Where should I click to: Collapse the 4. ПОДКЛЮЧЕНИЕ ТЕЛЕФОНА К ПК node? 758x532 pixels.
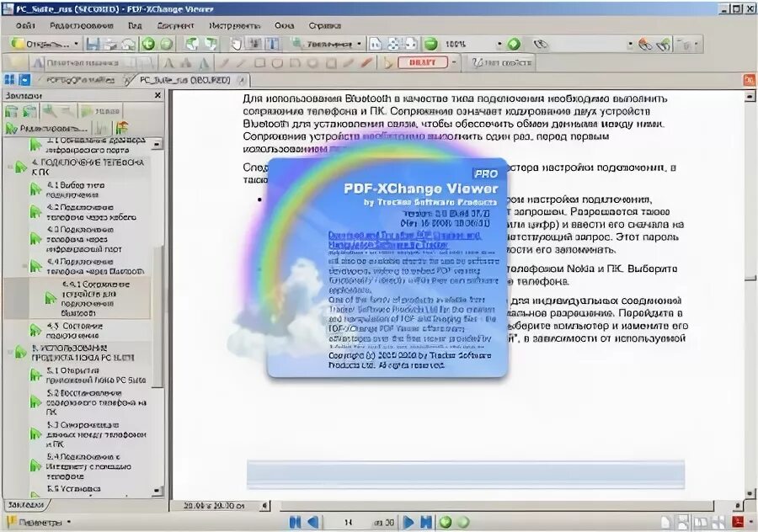[x=9, y=168]
